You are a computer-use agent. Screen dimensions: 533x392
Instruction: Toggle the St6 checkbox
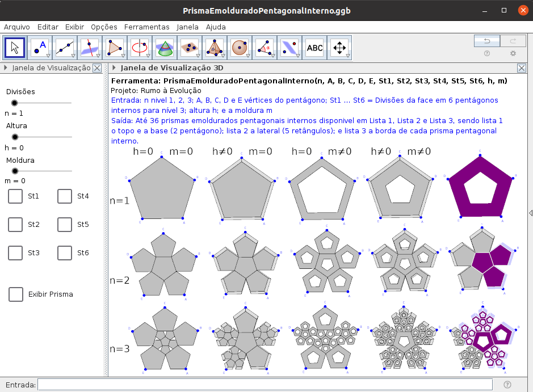coord(65,252)
